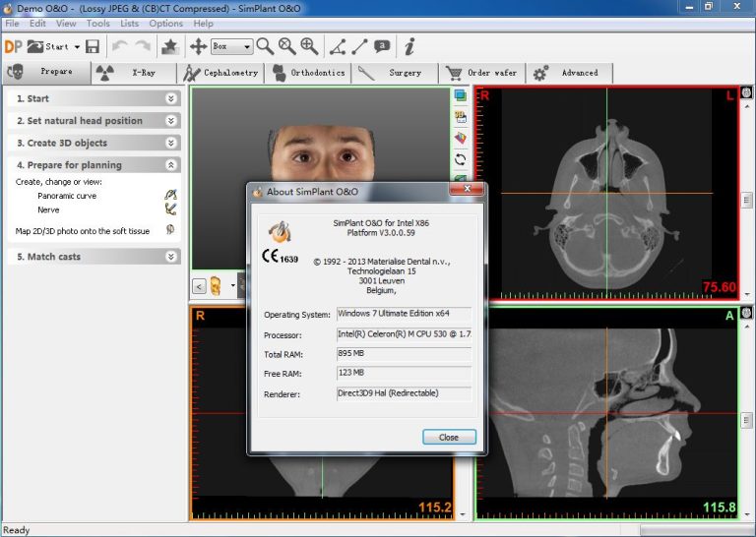Collapse Prepare for planning section chevron
Screen dimensions: 756x537
tap(170, 164)
